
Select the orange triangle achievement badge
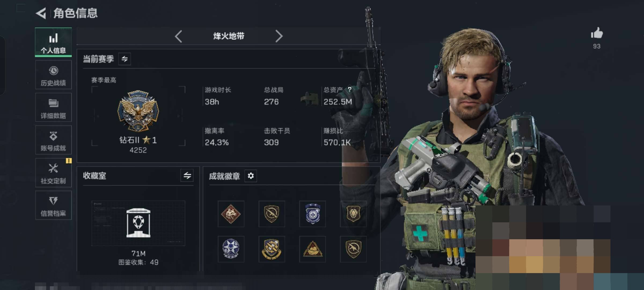[x=312, y=249]
